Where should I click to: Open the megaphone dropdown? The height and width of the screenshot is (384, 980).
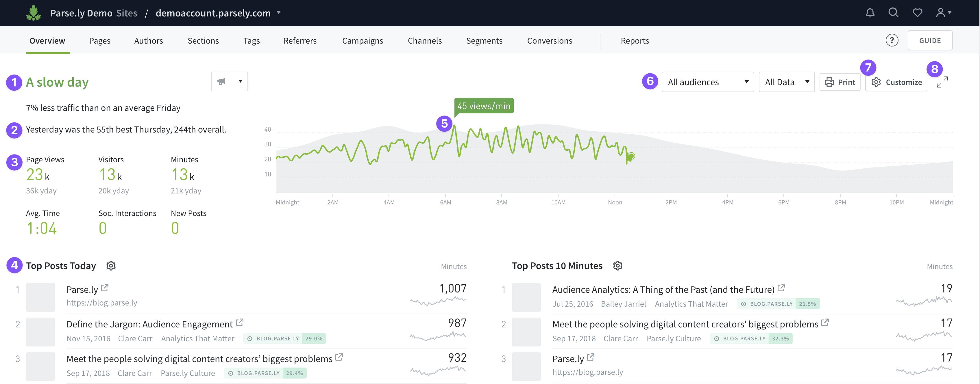click(230, 81)
